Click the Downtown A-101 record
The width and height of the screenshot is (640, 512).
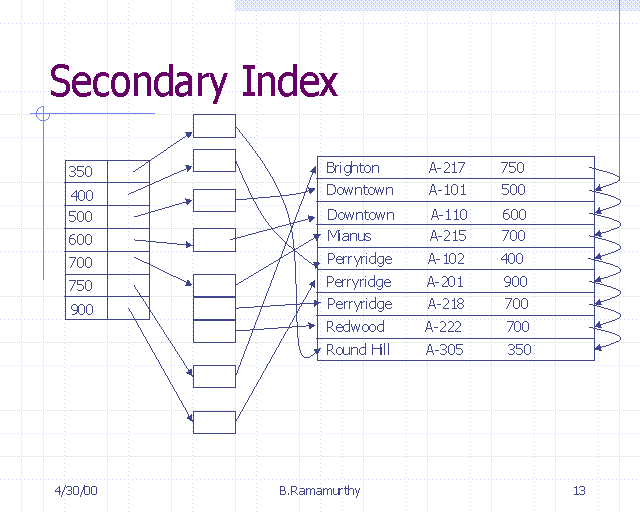[455, 190]
